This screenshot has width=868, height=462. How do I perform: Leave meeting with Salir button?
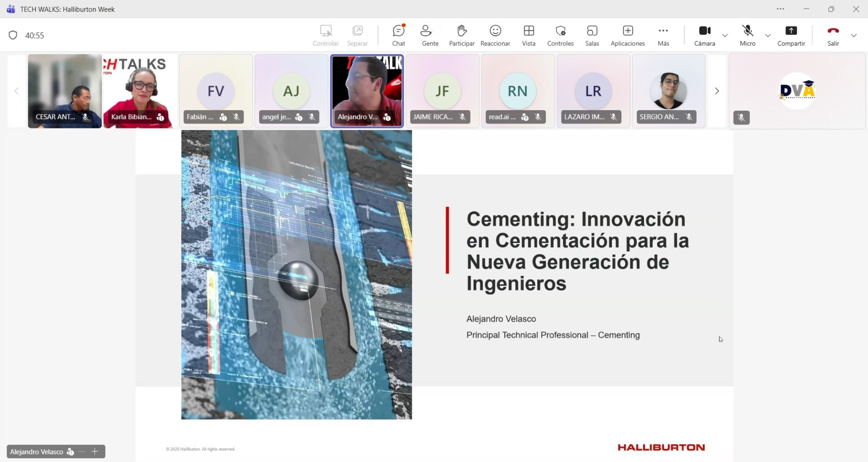click(x=833, y=35)
